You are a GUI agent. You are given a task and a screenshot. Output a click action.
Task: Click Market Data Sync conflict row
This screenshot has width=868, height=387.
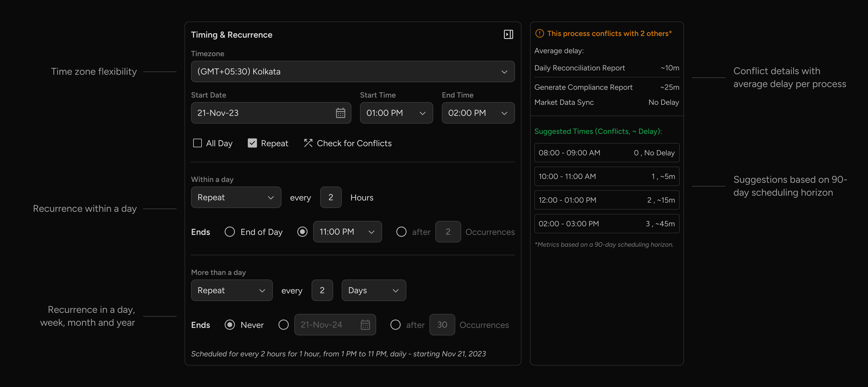pos(606,102)
